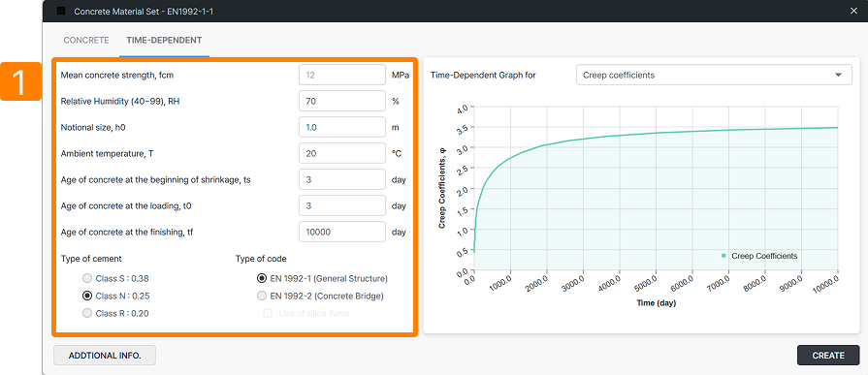
Task: Choose EN 1992-1 (General Structure) code
Action: coord(261,278)
